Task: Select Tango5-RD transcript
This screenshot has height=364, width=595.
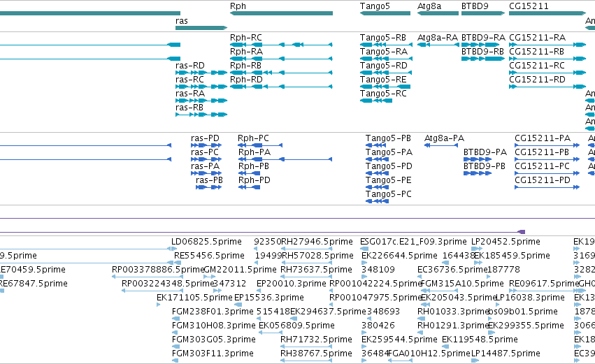Action: click(x=386, y=73)
